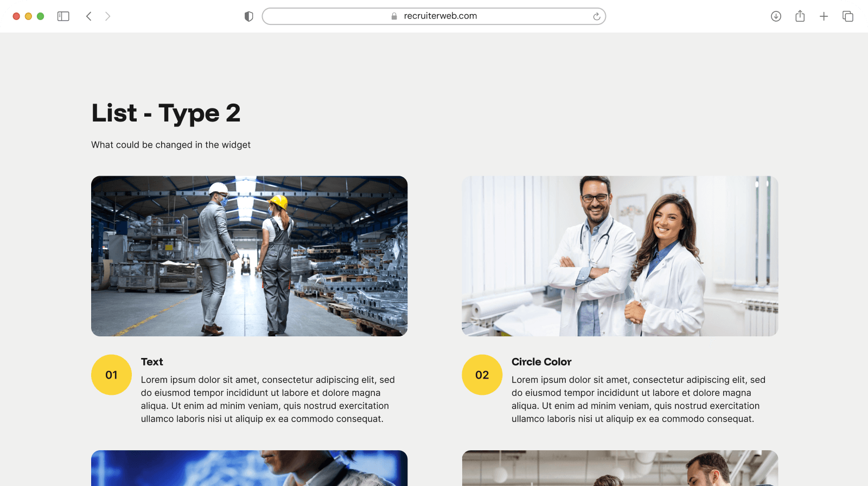Click the share icon in toolbar
The height and width of the screenshot is (486, 868).
click(x=800, y=16)
